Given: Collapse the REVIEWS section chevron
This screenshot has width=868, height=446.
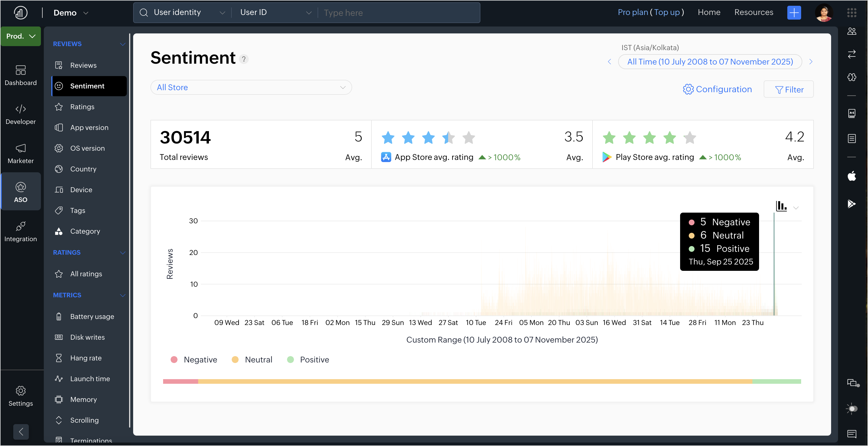Looking at the screenshot, I should (123, 44).
